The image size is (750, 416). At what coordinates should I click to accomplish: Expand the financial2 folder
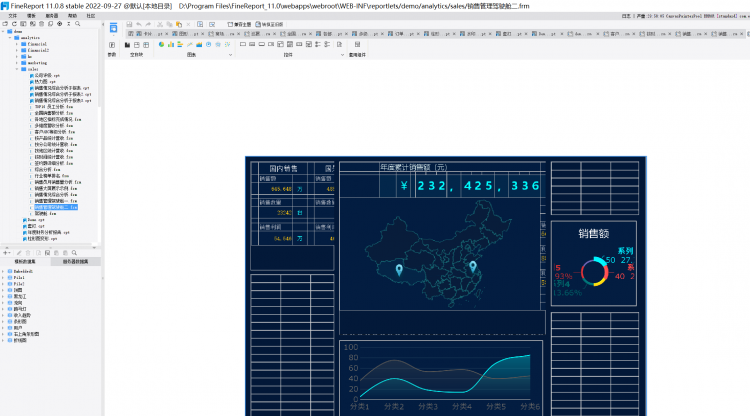17,50
